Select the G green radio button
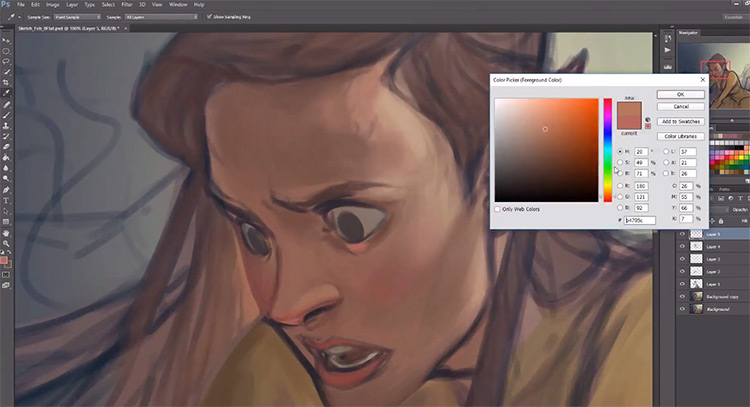 click(620, 197)
